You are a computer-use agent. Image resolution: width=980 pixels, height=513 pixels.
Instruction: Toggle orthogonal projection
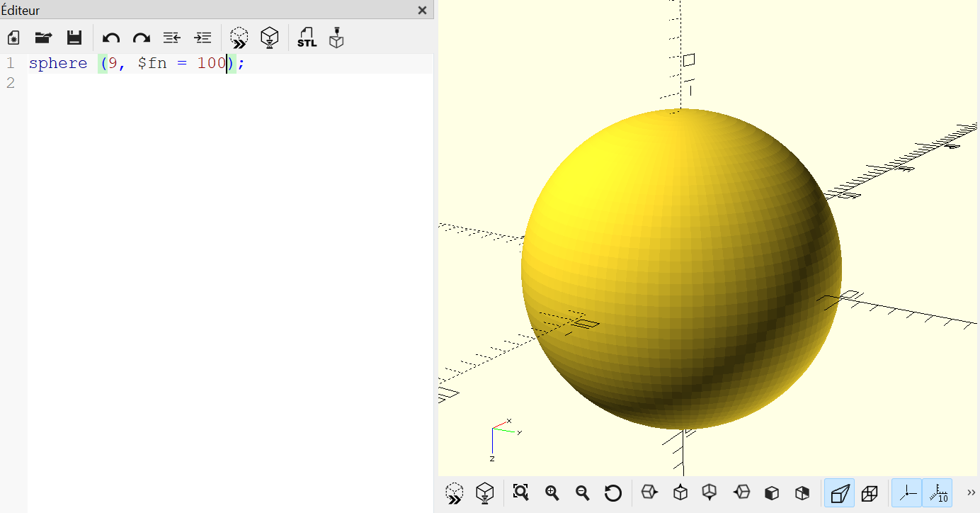click(x=870, y=492)
